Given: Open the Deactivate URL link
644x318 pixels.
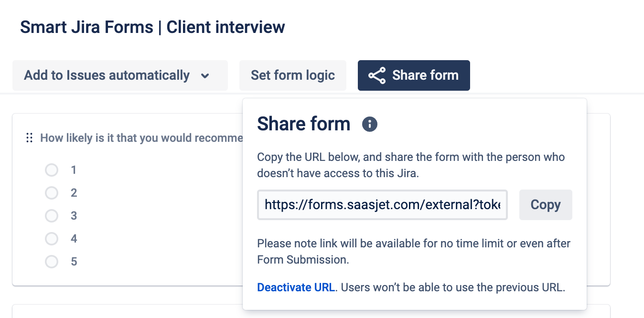Looking at the screenshot, I should tap(296, 287).
